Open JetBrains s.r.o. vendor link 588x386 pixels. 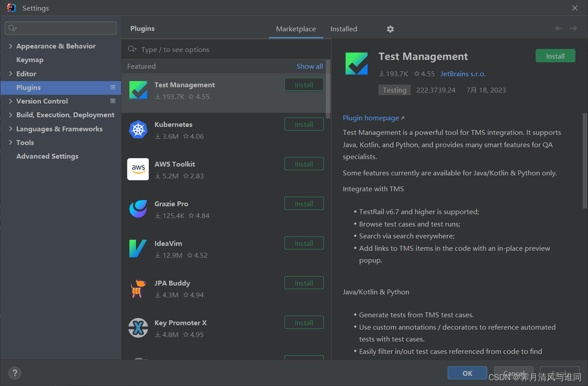pyautogui.click(x=463, y=74)
